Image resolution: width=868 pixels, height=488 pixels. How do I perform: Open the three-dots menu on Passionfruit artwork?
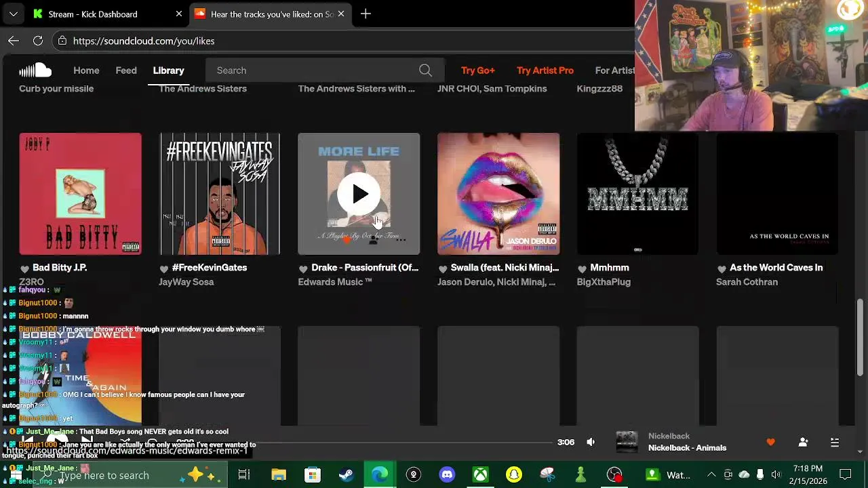[x=401, y=239]
